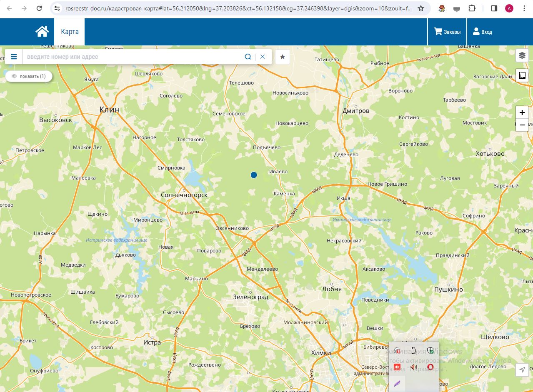Image resolution: width=533 pixels, height=392 pixels.
Task: Click the Клин city label
Action: click(x=110, y=110)
